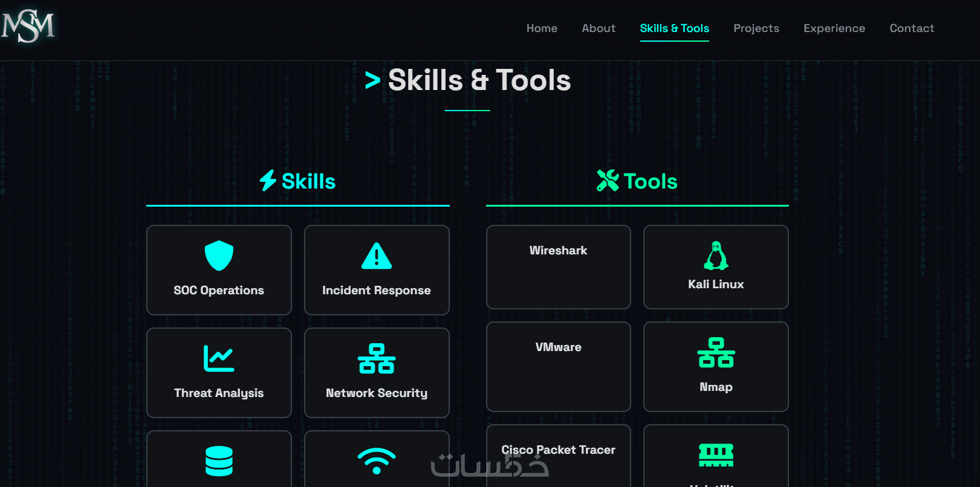Click the crossed tools icon beside Tools
The image size is (980, 487).
click(x=608, y=181)
